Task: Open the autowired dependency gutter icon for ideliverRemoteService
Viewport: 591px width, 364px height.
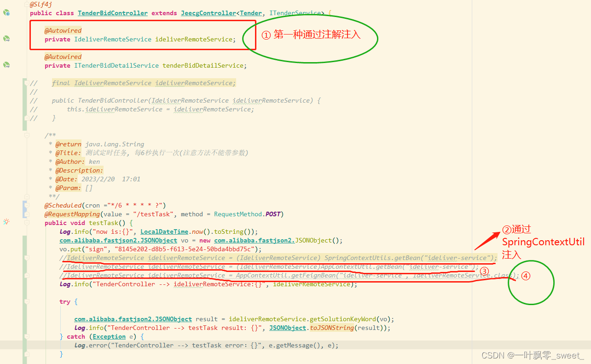Action: click(x=7, y=39)
